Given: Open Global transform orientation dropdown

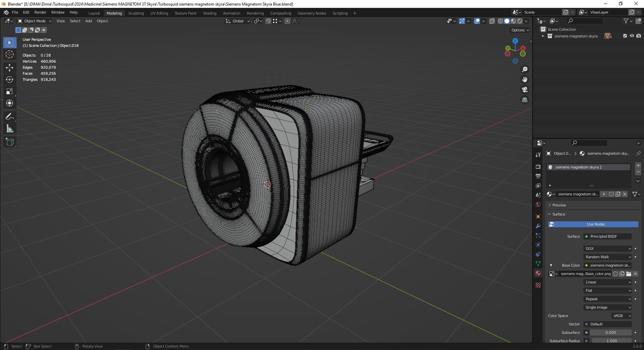Looking at the screenshot, I should [x=238, y=21].
